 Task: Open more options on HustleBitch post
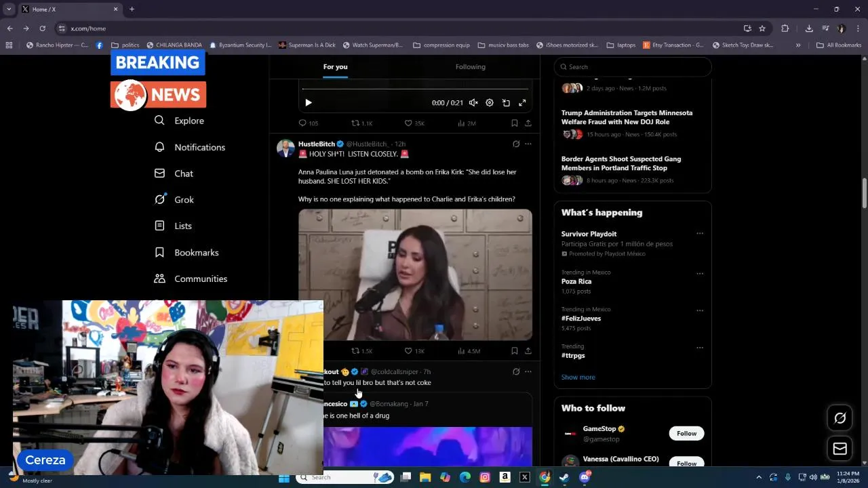528,144
